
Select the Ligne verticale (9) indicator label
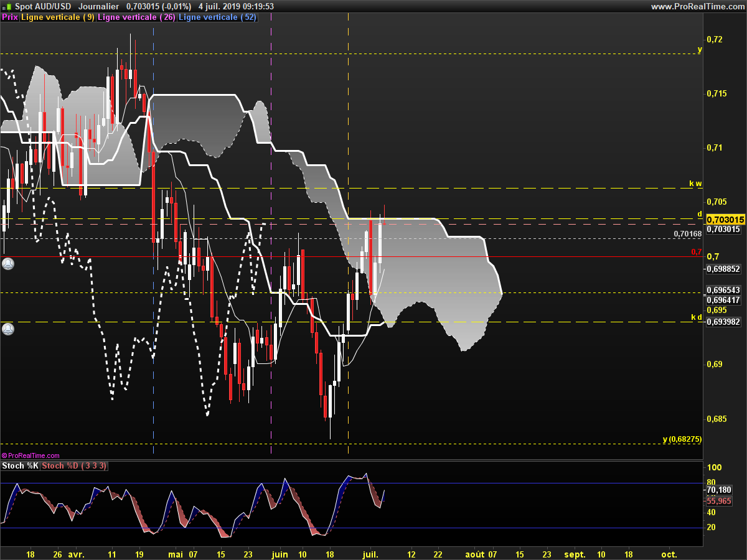(x=58, y=17)
